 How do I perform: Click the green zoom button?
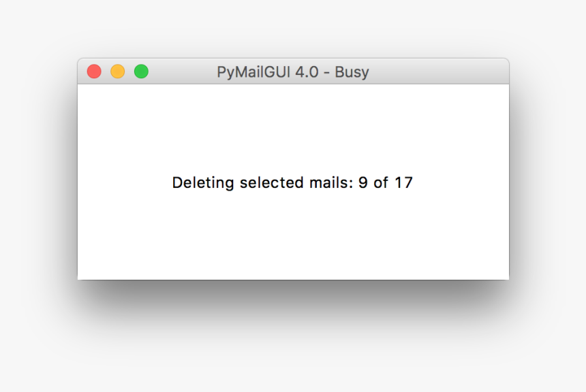(141, 71)
